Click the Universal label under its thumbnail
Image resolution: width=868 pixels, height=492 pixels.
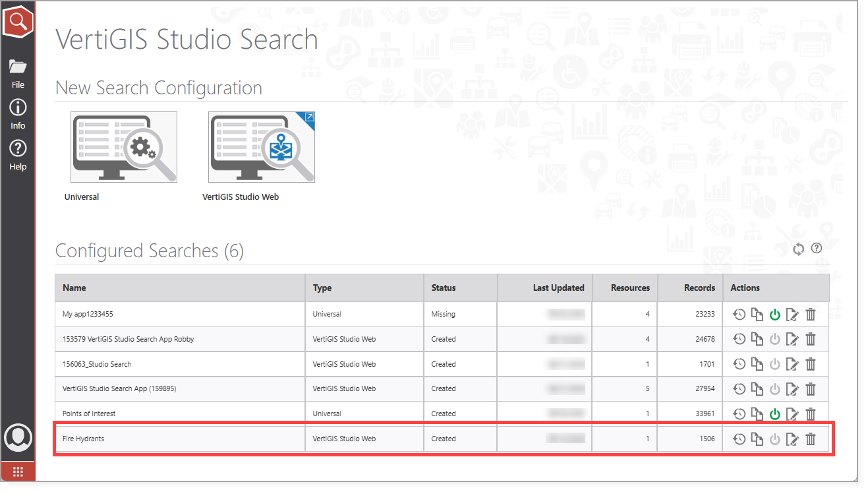(x=82, y=197)
